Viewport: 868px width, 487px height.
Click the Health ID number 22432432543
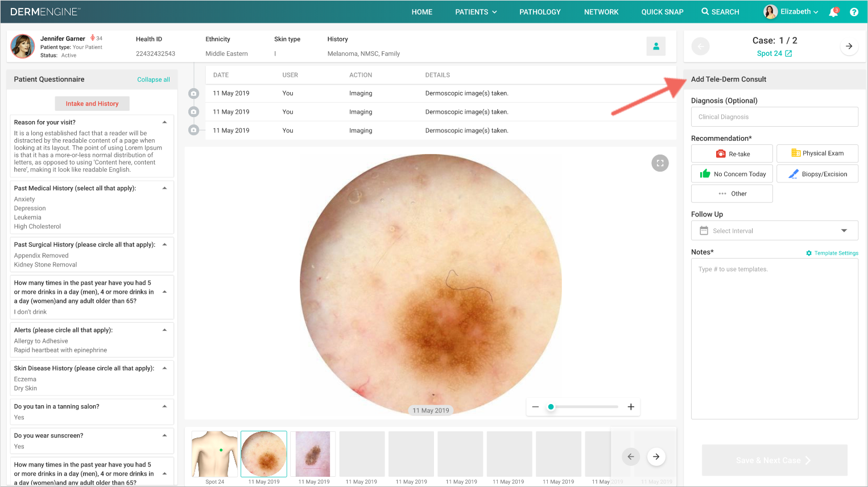coord(155,54)
